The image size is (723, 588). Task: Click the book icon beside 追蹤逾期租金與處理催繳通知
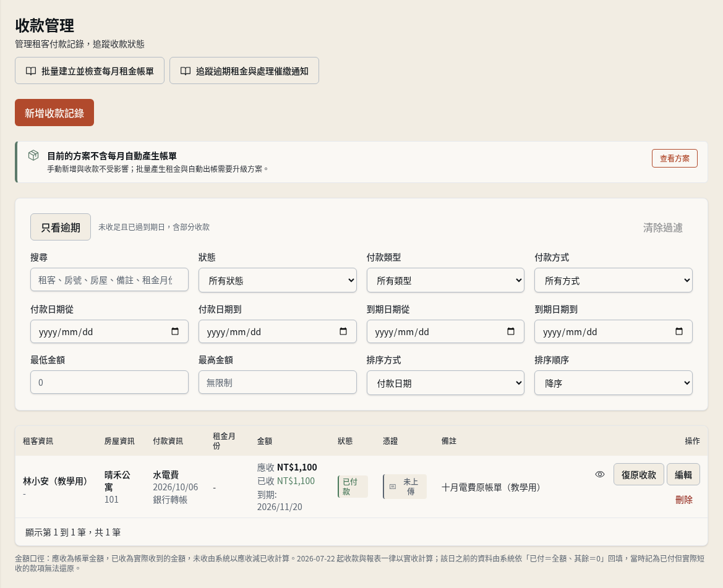coord(186,71)
